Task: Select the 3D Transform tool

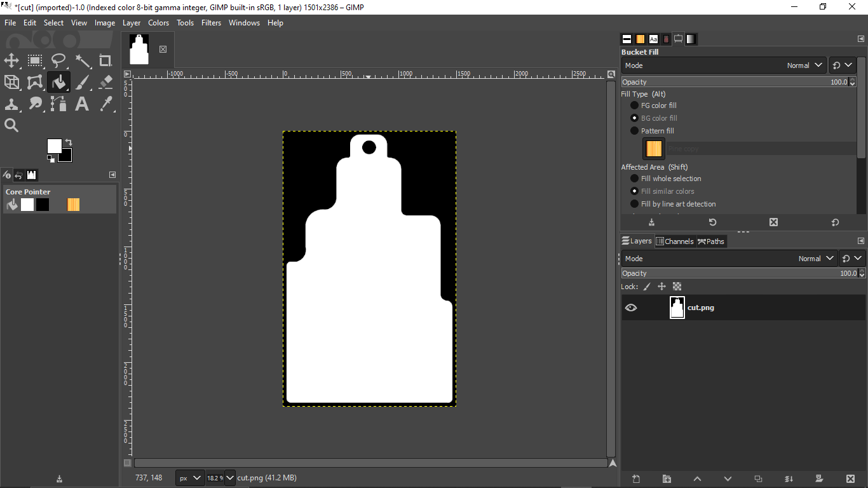Action: point(11,82)
